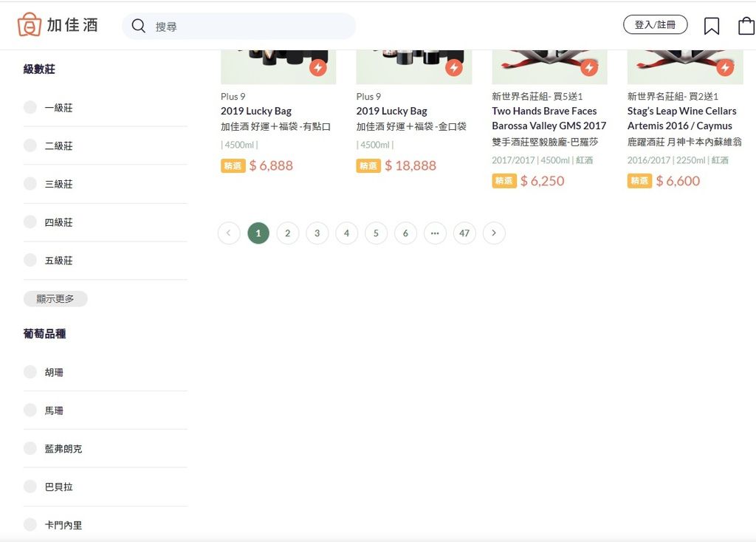Jump to last page 47
756x542 pixels.
point(464,233)
